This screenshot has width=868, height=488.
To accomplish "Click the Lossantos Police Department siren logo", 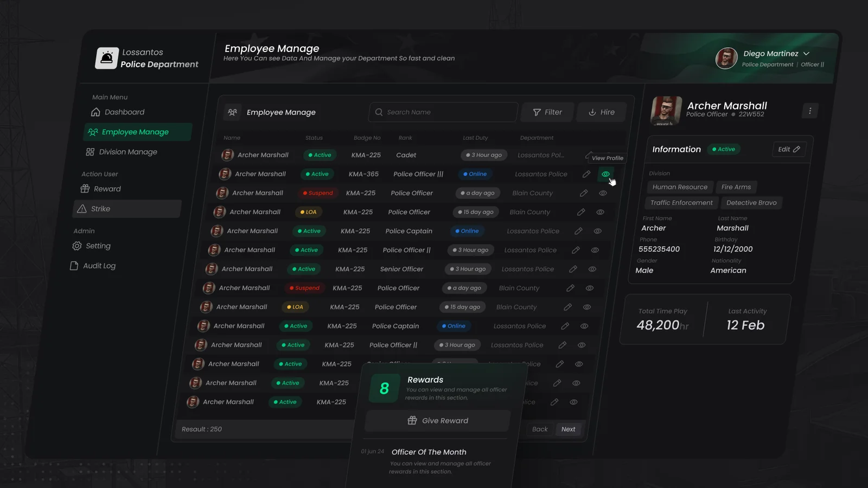I will pyautogui.click(x=107, y=58).
